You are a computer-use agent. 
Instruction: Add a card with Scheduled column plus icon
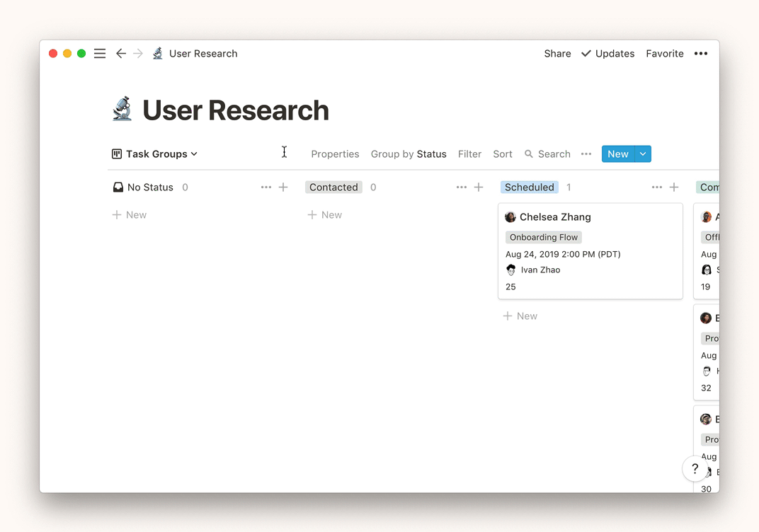(674, 187)
